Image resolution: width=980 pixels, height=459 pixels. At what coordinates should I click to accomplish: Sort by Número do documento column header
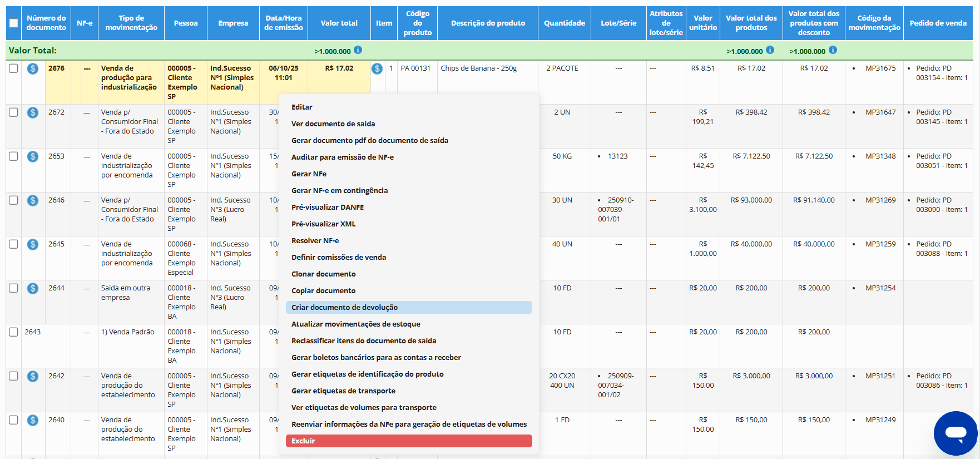point(46,23)
